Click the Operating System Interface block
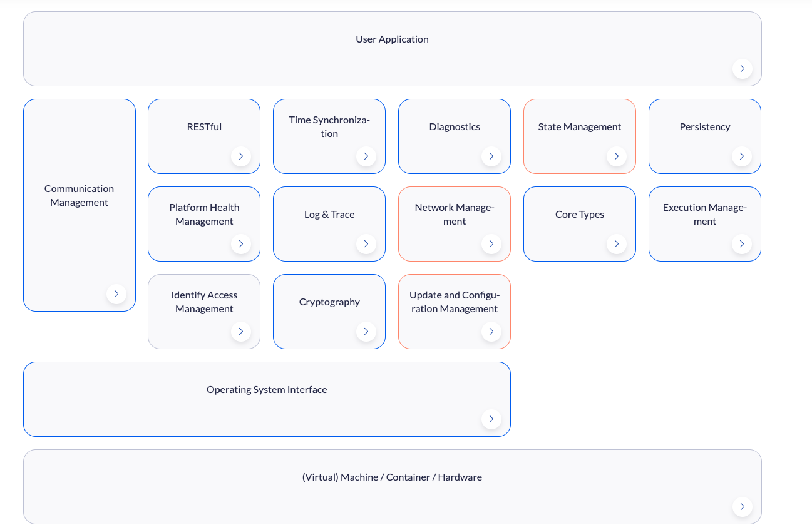 267,399
